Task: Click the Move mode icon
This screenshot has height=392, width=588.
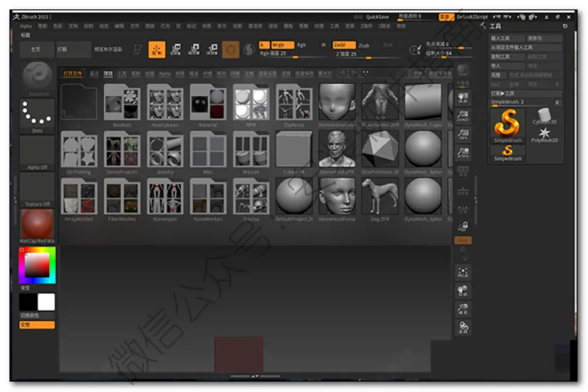Action: point(176,49)
